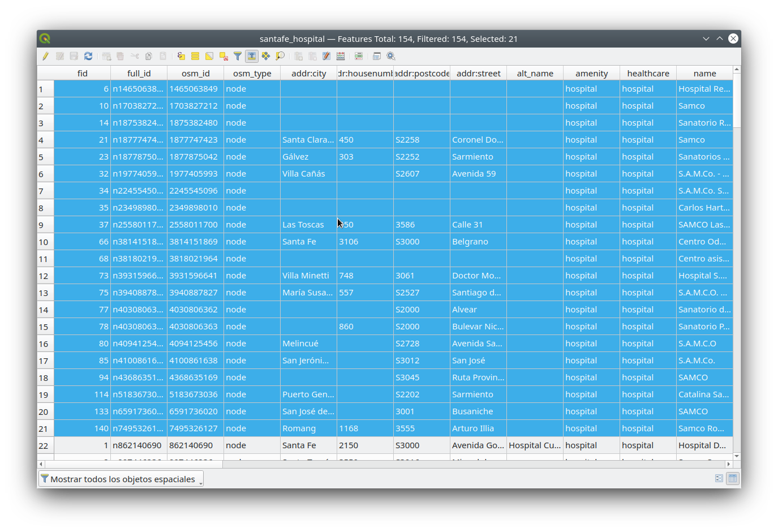Image resolution: width=778 pixels, height=532 pixels.
Task: Select row number 1 header
Action: click(x=46, y=89)
